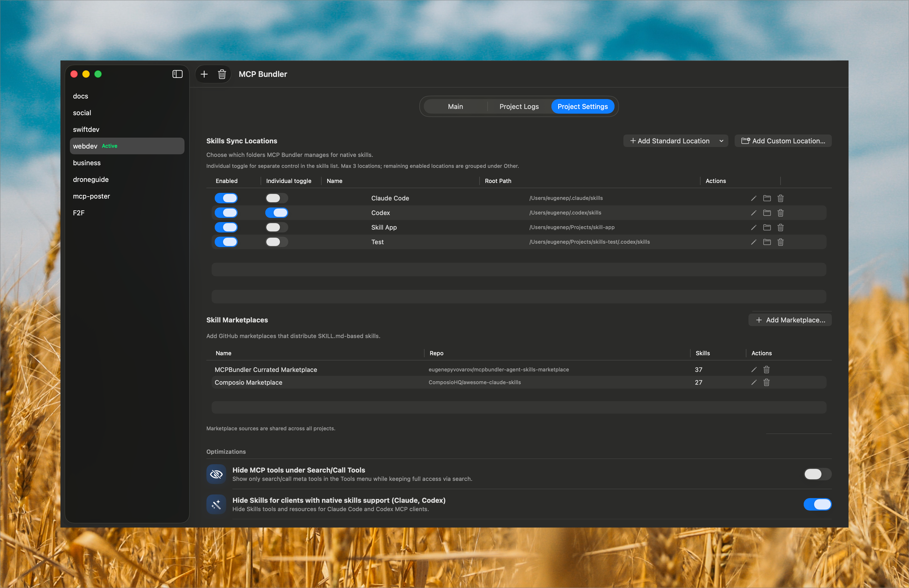Edit the Composio Marketplace entry
909x588 pixels.
point(754,382)
